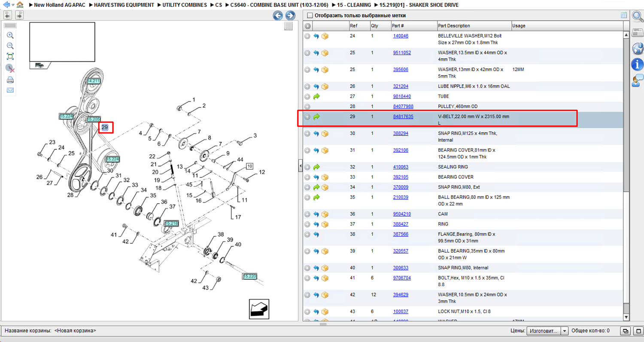This screenshot has height=342, width=644.
Task: Click the grip handle above the zoom tools
Action: tap(10, 26)
